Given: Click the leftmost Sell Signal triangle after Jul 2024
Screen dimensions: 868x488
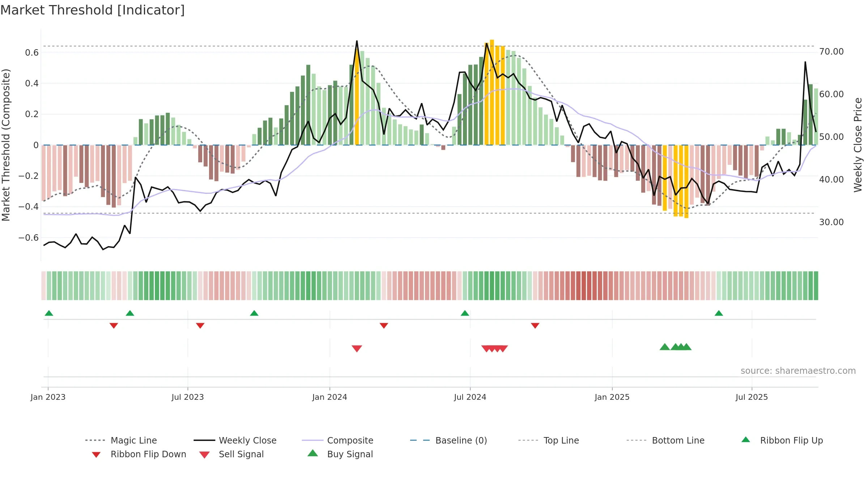Looking at the screenshot, I should 486,348.
